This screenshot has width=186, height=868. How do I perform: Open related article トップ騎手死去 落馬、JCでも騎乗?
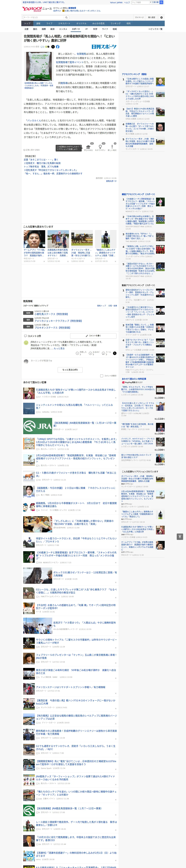(x=41, y=167)
